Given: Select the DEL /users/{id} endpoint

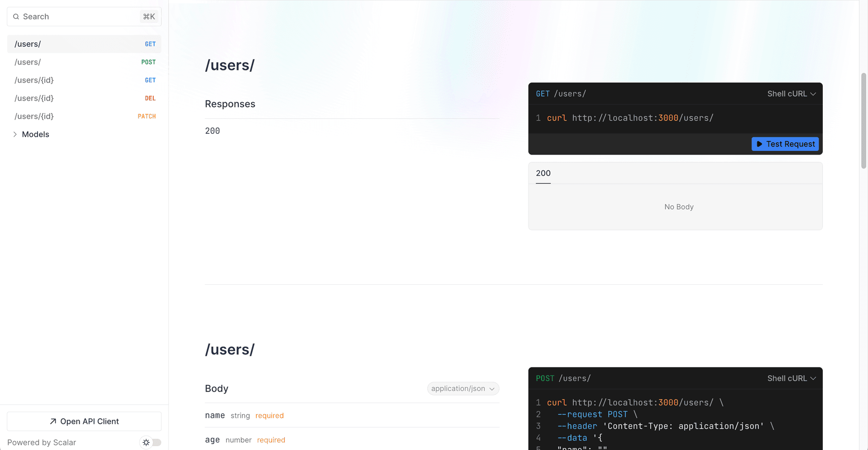Looking at the screenshot, I should point(84,98).
